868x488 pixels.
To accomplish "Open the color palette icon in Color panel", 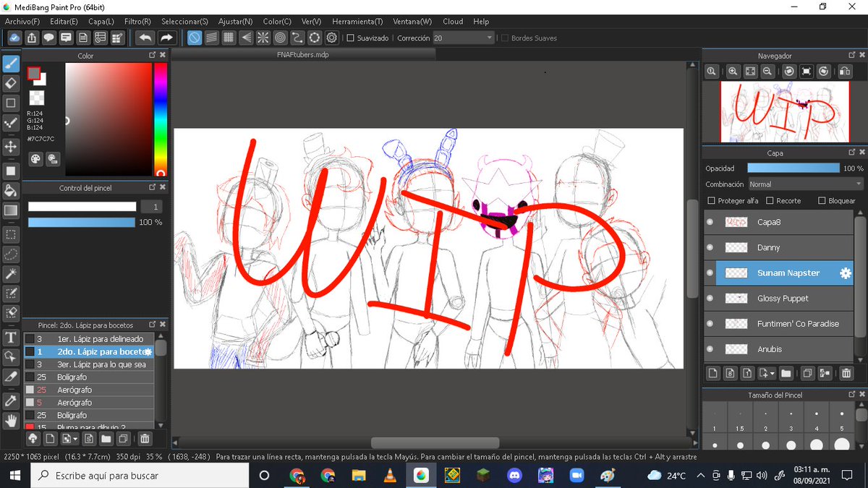I will tap(35, 158).
